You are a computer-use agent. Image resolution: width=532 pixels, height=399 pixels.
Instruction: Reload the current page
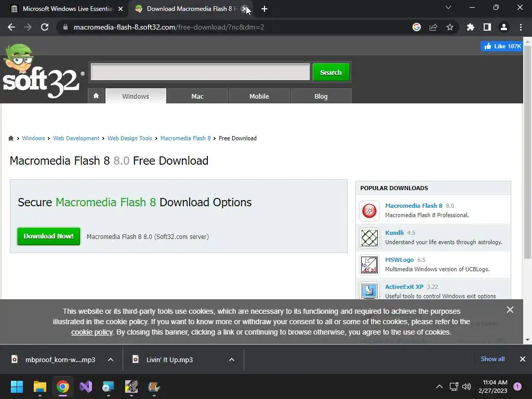[x=45, y=27]
